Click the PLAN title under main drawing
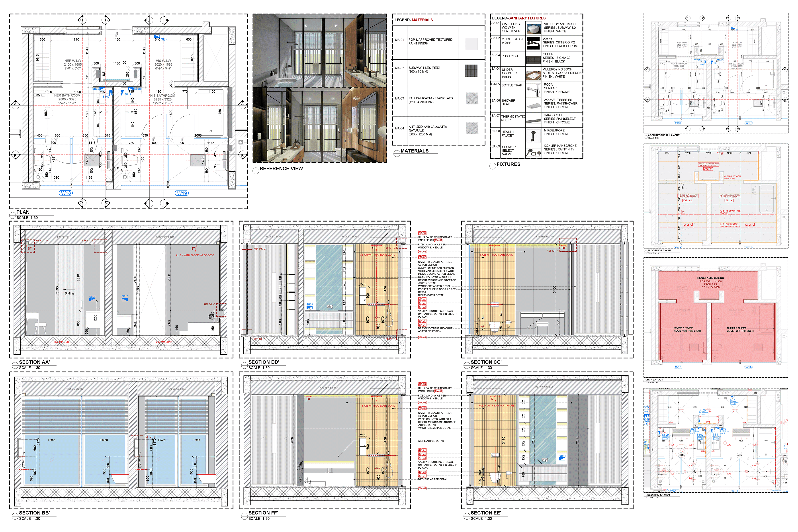Viewport: 798px width, 532px height. (23, 212)
